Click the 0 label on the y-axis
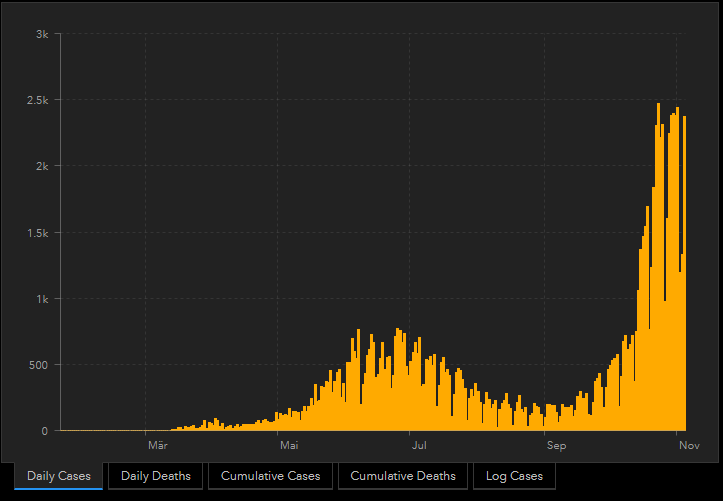Screen dimensions: 723x501 (x=44, y=431)
